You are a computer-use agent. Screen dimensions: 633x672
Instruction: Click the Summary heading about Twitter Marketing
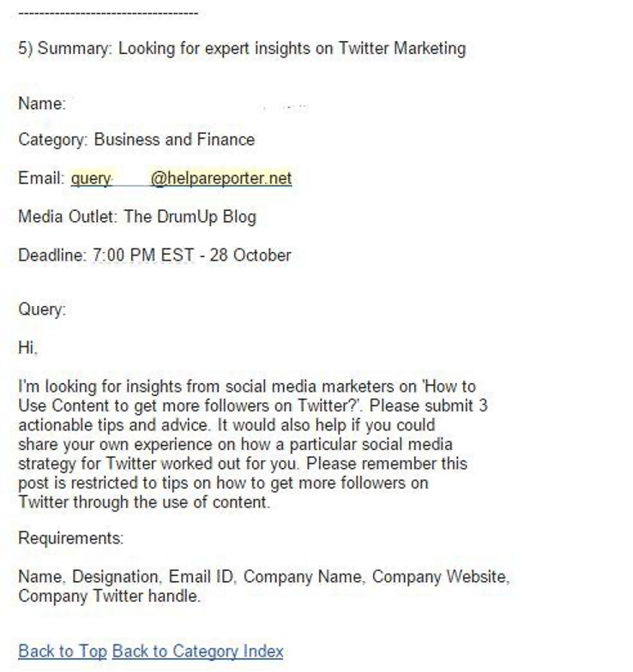coord(242,48)
